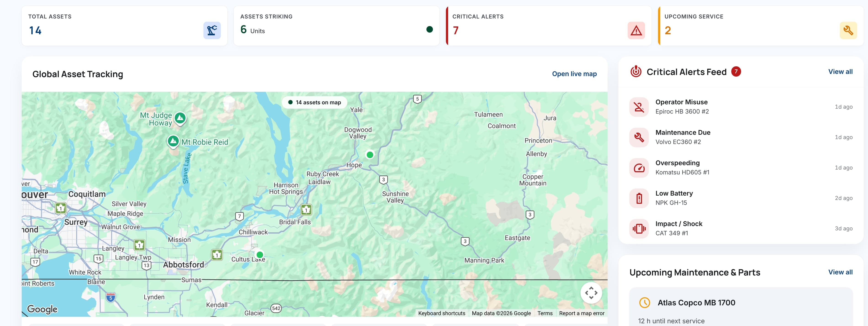Image resolution: width=868 pixels, height=326 pixels.
Task: Click the Terms link on the map
Action: coord(545,313)
